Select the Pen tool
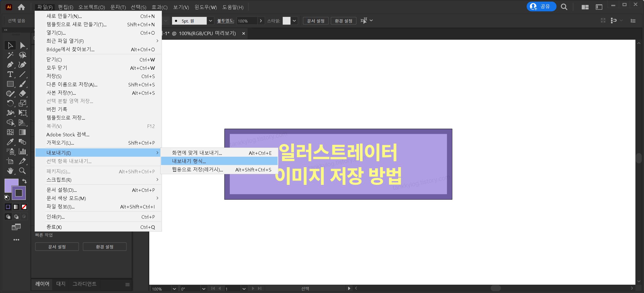 click(x=10, y=65)
